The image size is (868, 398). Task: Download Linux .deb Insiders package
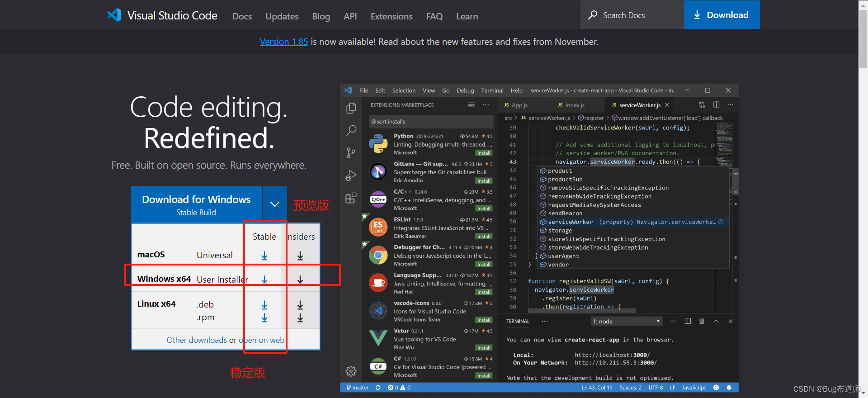click(300, 305)
